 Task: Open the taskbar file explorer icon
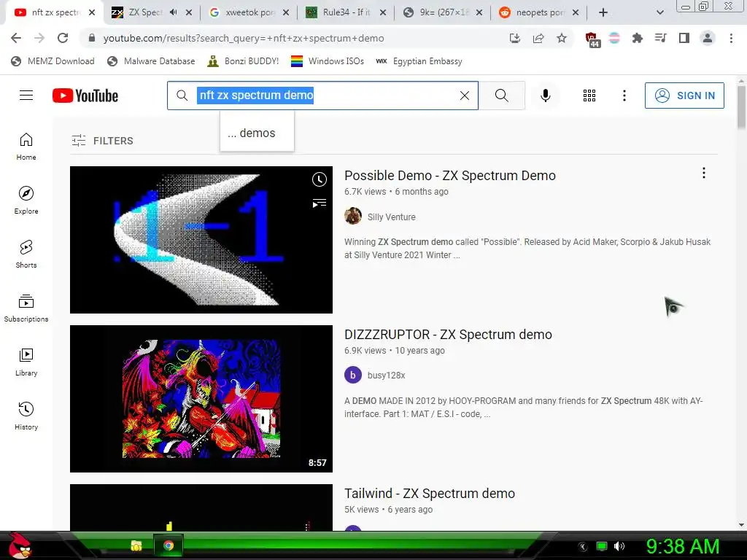pos(136,545)
